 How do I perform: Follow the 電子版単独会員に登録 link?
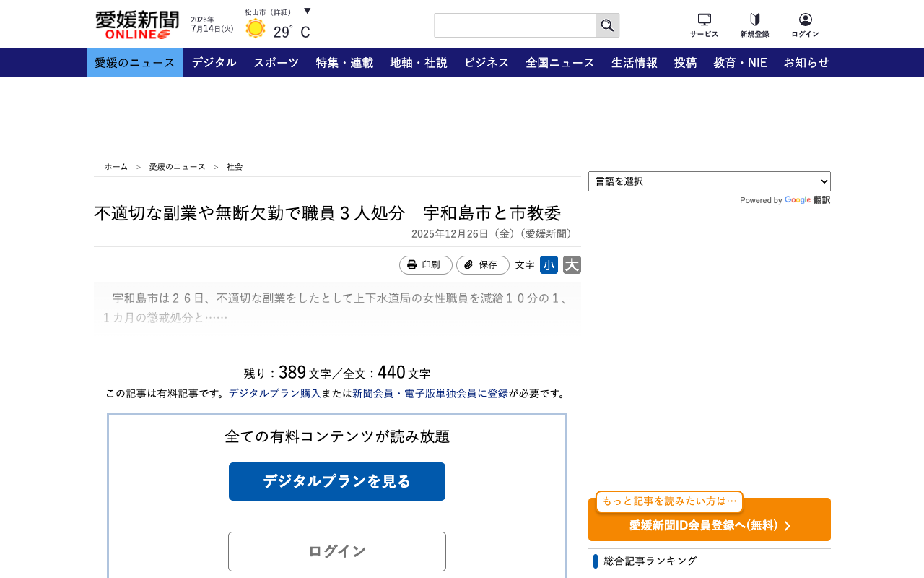pos(456,394)
